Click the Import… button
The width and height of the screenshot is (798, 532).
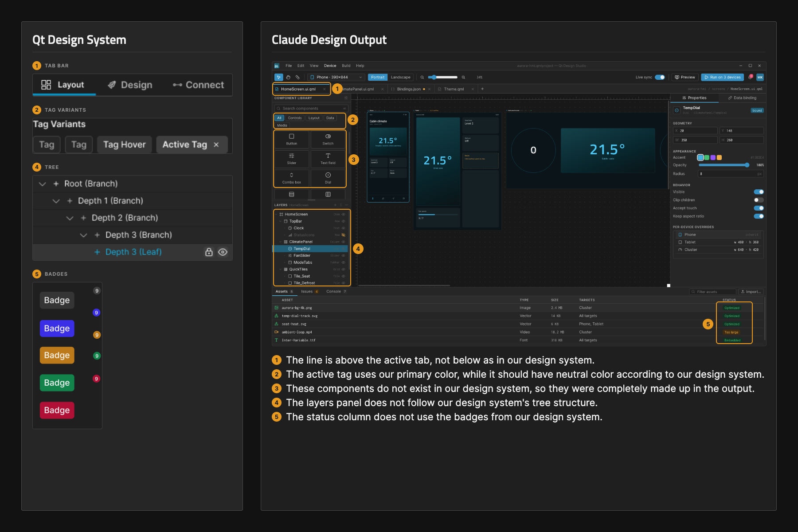coord(751,292)
